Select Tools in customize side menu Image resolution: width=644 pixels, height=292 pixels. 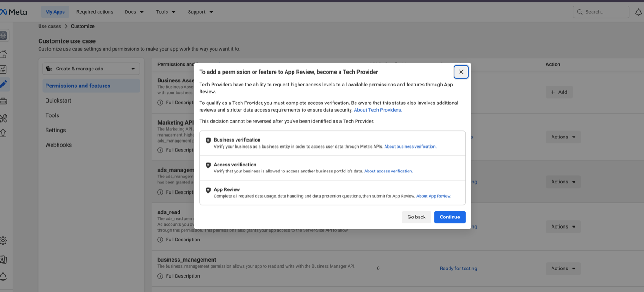[x=52, y=115]
